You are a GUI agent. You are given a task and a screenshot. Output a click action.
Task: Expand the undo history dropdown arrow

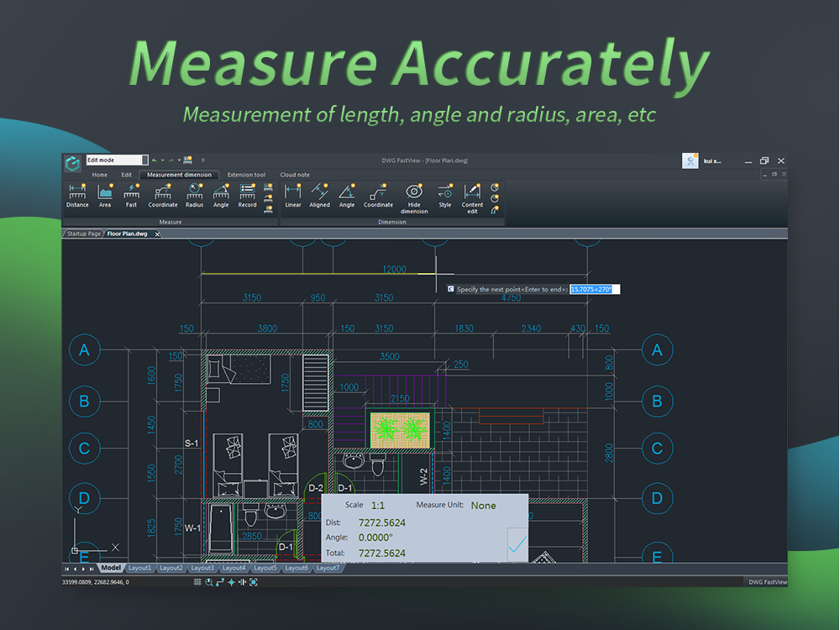tap(162, 160)
